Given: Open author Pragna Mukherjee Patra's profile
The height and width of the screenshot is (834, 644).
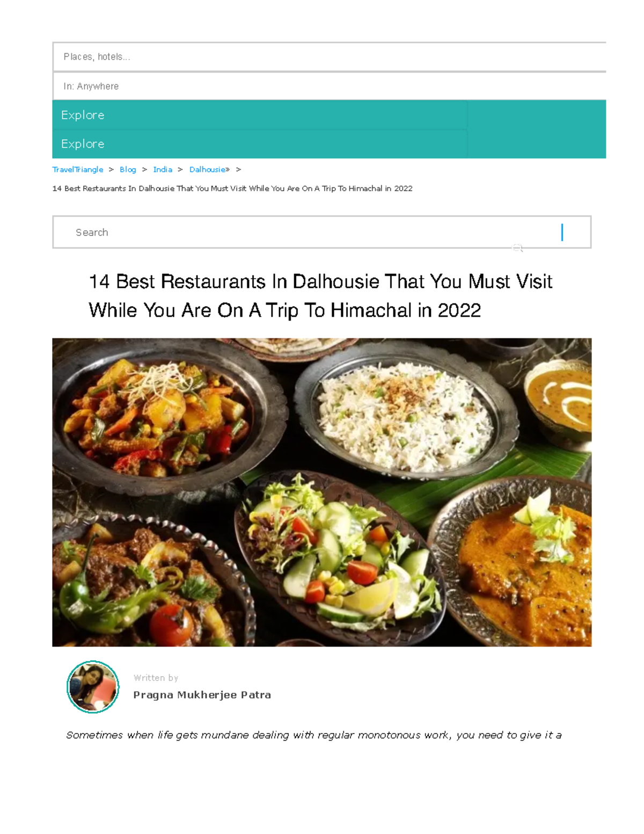Looking at the screenshot, I should tap(202, 695).
